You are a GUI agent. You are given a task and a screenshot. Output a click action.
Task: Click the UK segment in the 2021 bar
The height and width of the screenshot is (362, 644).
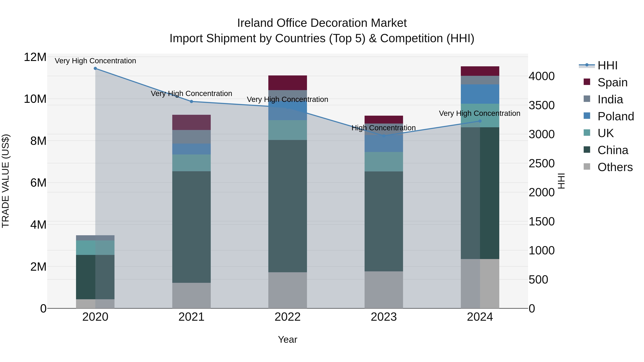[x=191, y=163]
